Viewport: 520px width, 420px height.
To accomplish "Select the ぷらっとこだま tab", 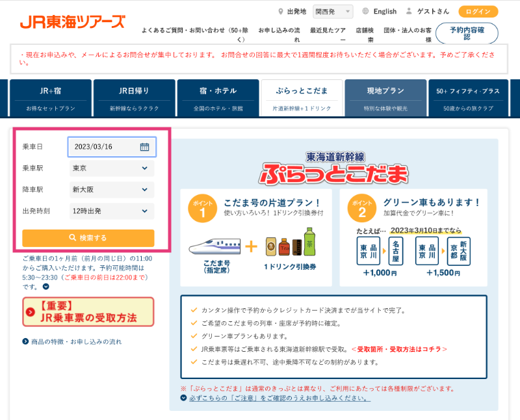I will (x=302, y=98).
